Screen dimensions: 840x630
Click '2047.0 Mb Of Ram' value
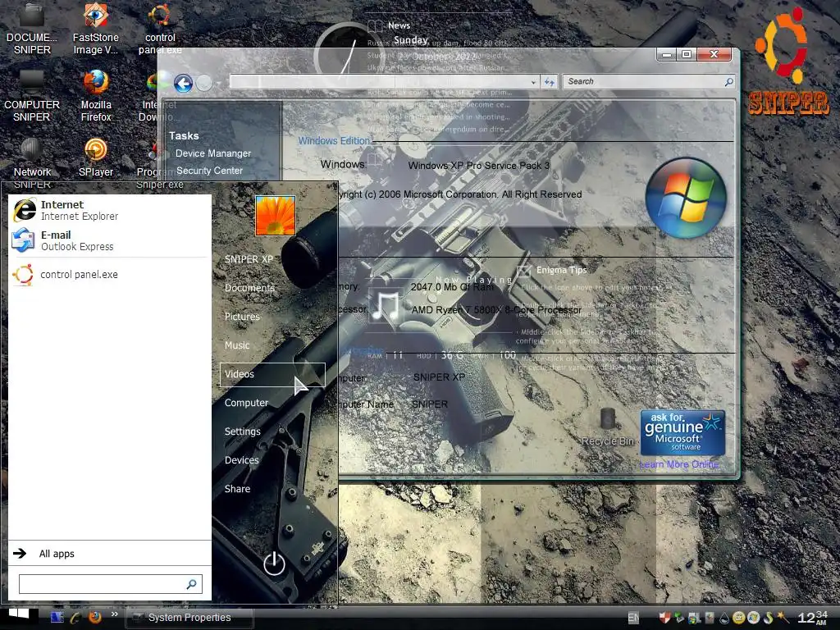(x=452, y=287)
